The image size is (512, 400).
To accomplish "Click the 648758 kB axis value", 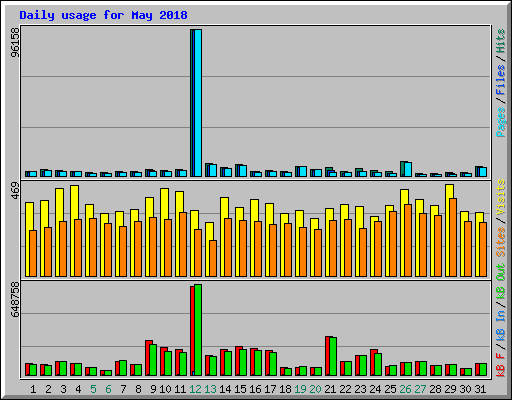I will pos(15,299).
